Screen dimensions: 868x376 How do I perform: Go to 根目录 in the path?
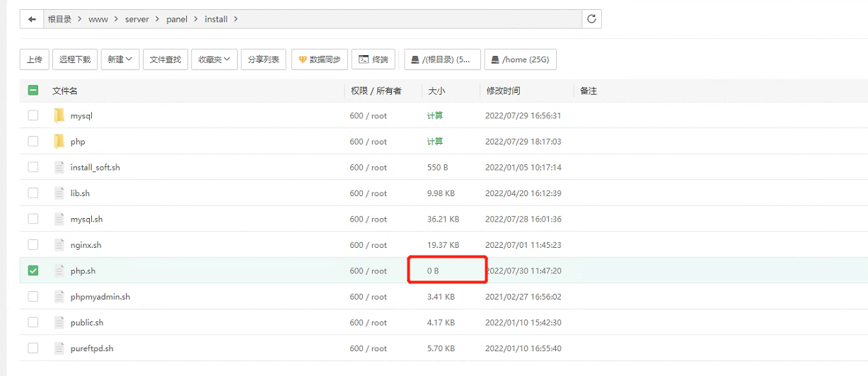click(59, 19)
